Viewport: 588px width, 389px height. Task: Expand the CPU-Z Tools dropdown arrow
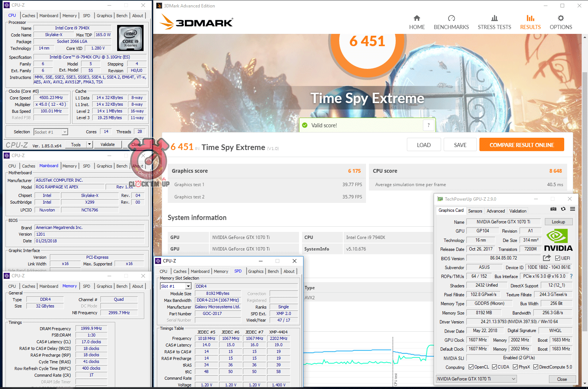(89, 144)
